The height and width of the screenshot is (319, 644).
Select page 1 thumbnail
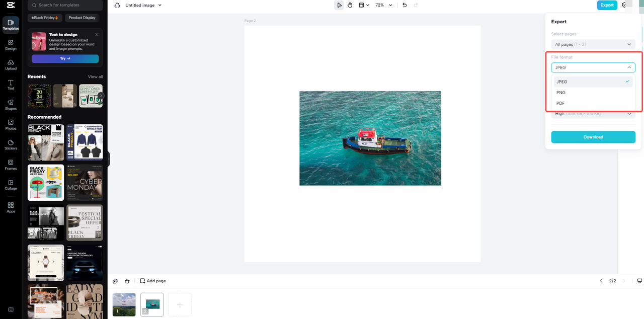[x=124, y=305]
